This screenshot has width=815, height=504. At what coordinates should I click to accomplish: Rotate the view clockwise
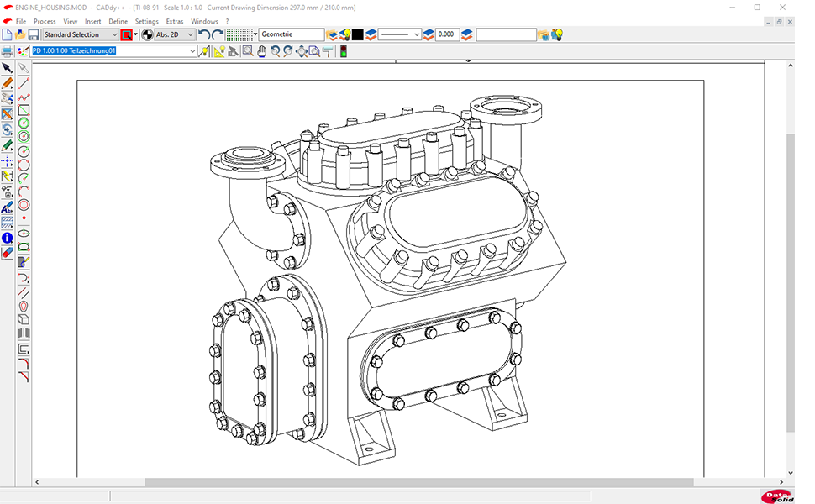(x=288, y=51)
